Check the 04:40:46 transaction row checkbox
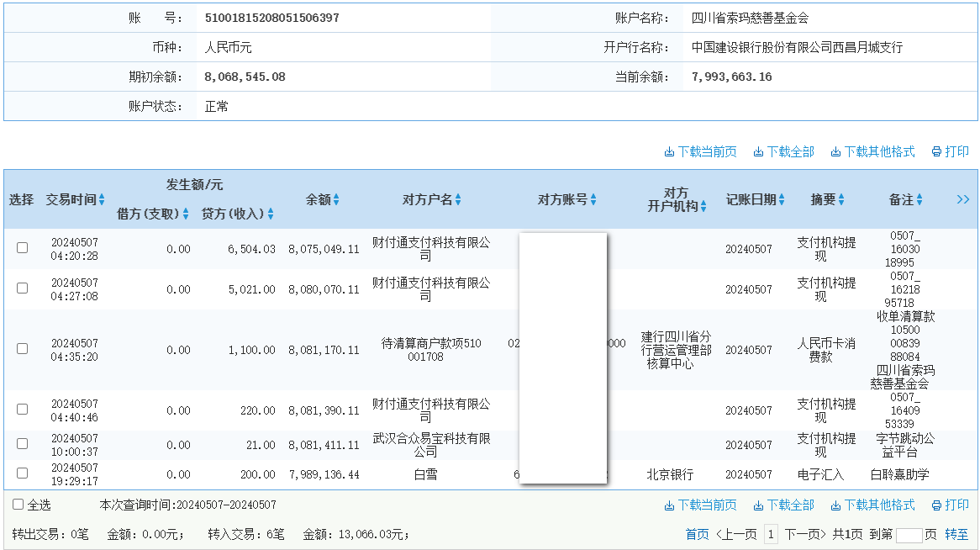This screenshot has height=550, width=980. coord(23,410)
